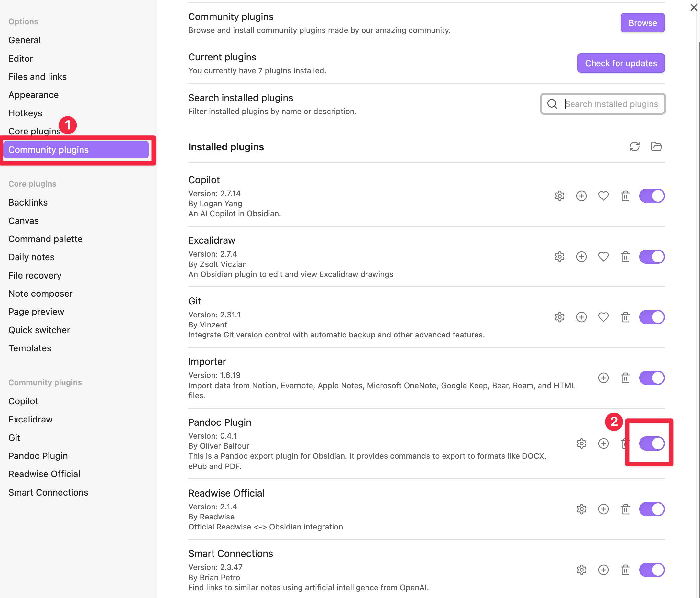Image resolution: width=700 pixels, height=598 pixels.
Task: Click the Check for updates button
Action: point(621,63)
